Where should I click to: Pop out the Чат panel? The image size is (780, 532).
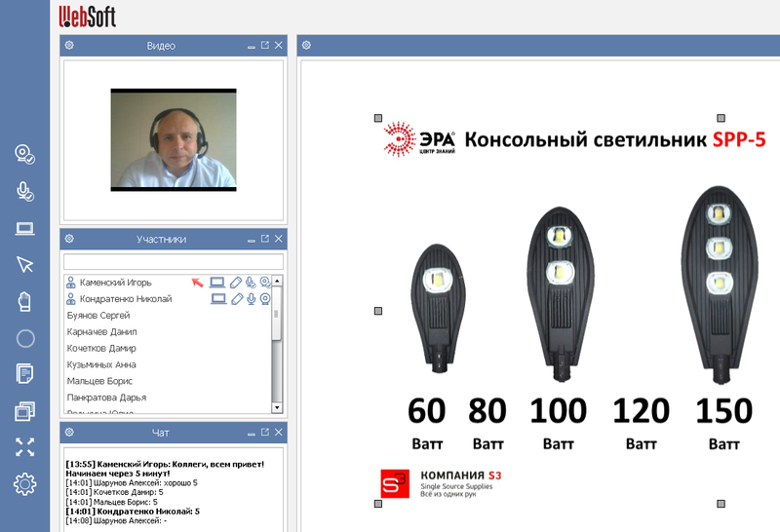pyautogui.click(x=264, y=432)
